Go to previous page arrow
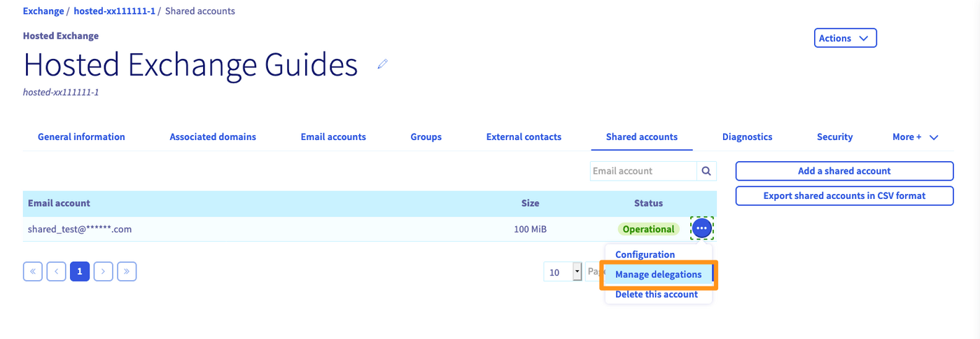This screenshot has height=339, width=980. click(x=57, y=271)
